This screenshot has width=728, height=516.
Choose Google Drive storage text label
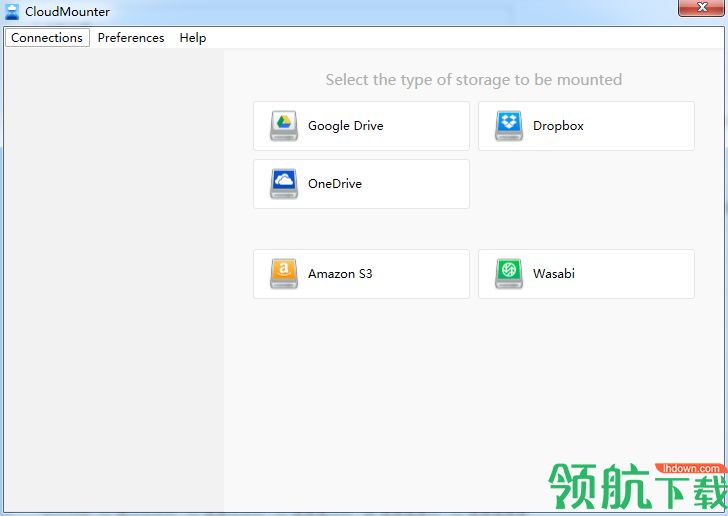coord(345,126)
